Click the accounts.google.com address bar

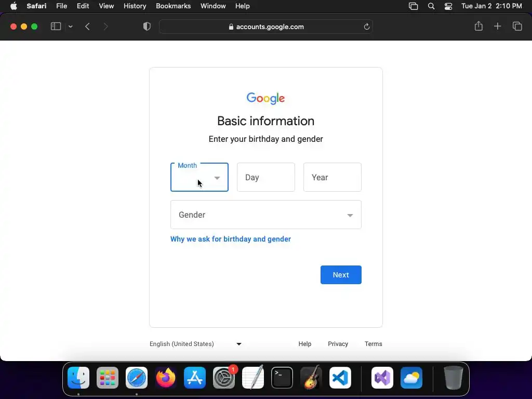coord(266,27)
